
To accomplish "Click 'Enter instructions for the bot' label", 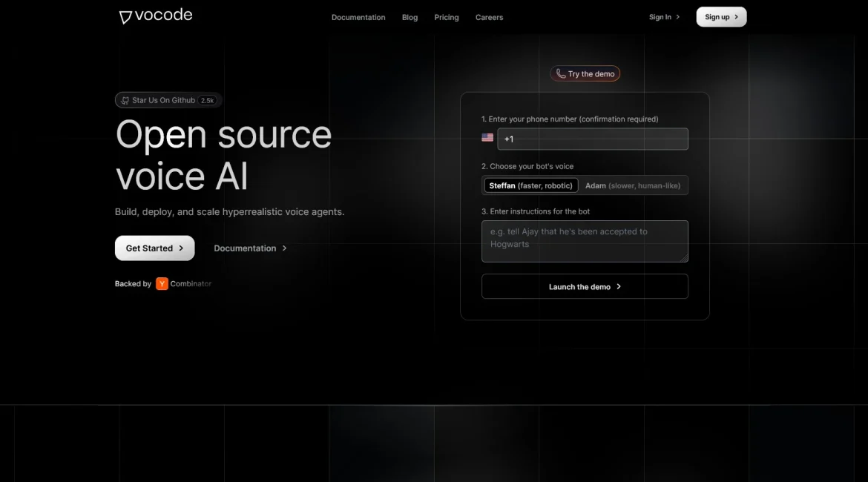I will tap(536, 211).
